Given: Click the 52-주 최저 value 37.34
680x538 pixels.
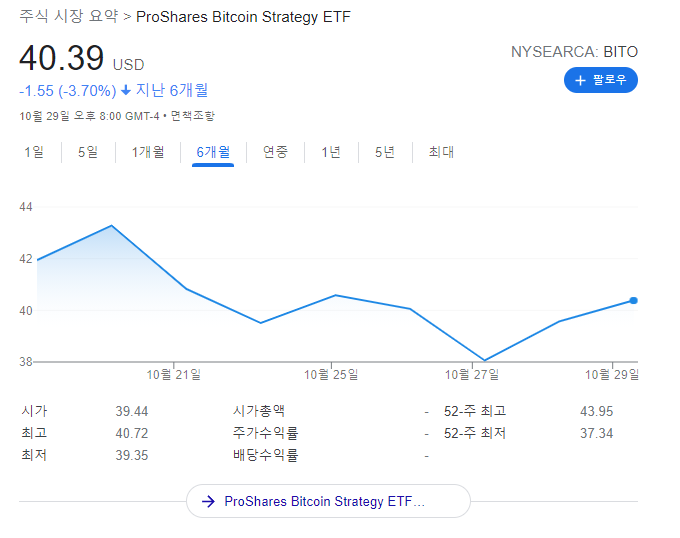Looking at the screenshot, I should (596, 433).
